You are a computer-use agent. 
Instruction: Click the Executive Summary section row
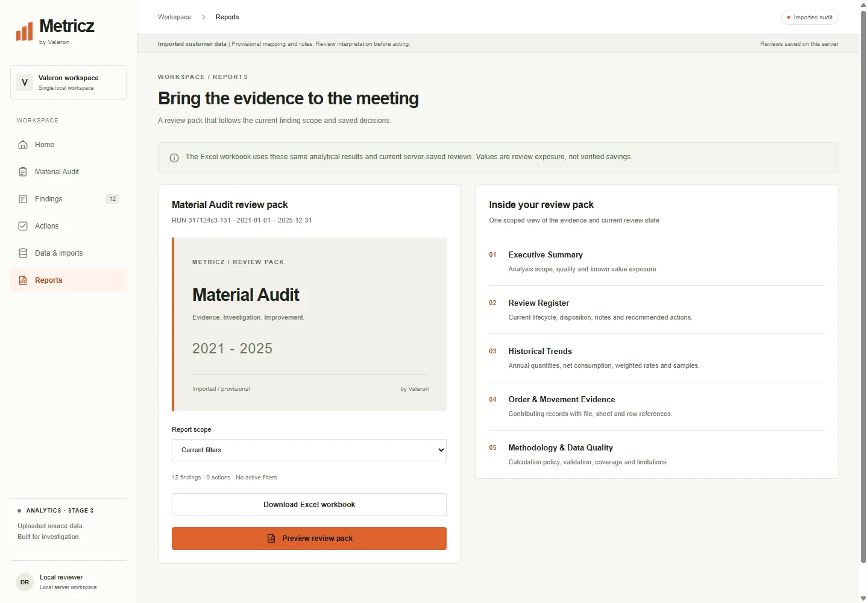click(656, 262)
